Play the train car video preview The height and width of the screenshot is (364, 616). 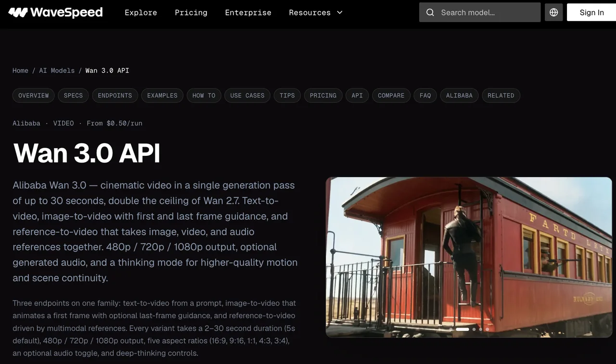pyautogui.click(x=469, y=257)
